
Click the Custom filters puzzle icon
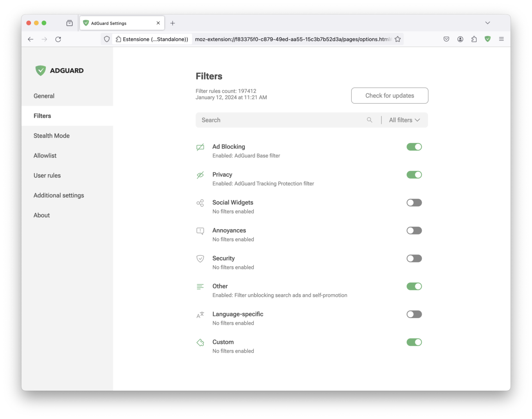(200, 343)
